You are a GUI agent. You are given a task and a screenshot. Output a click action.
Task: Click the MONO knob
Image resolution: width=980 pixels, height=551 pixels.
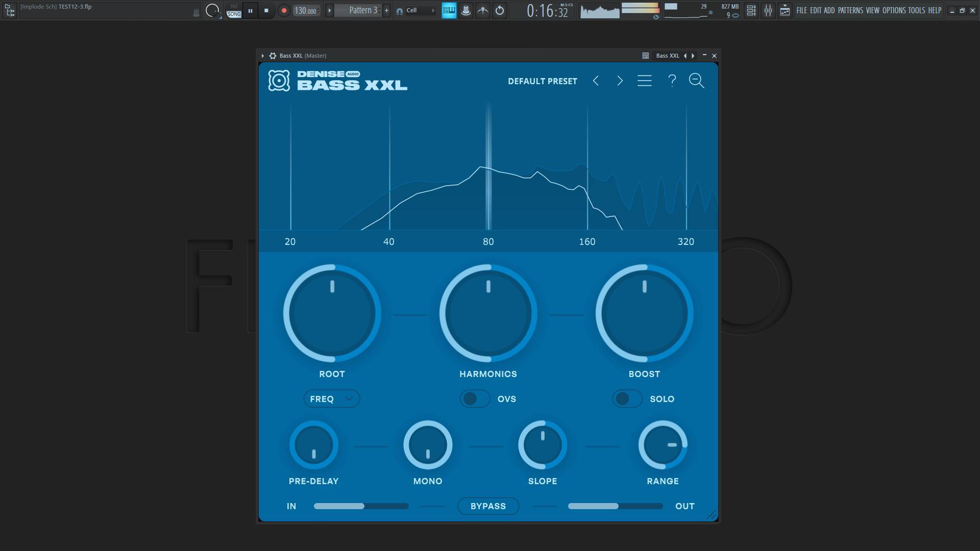428,445
